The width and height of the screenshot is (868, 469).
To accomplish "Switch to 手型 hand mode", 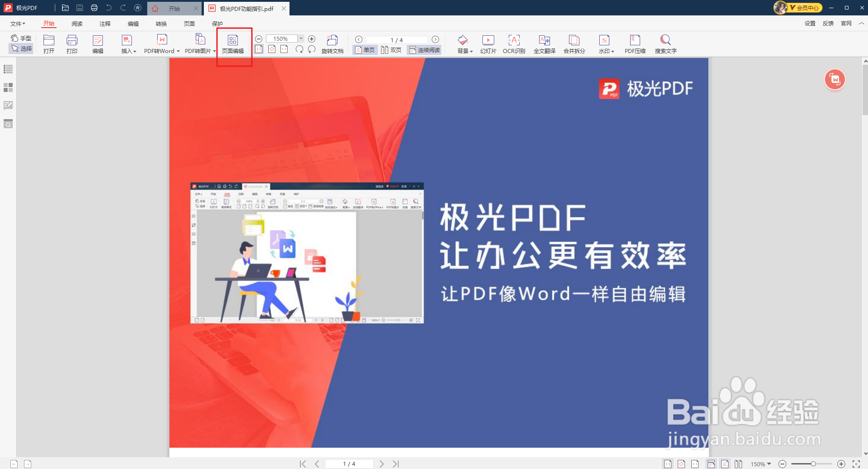I will (x=21, y=38).
